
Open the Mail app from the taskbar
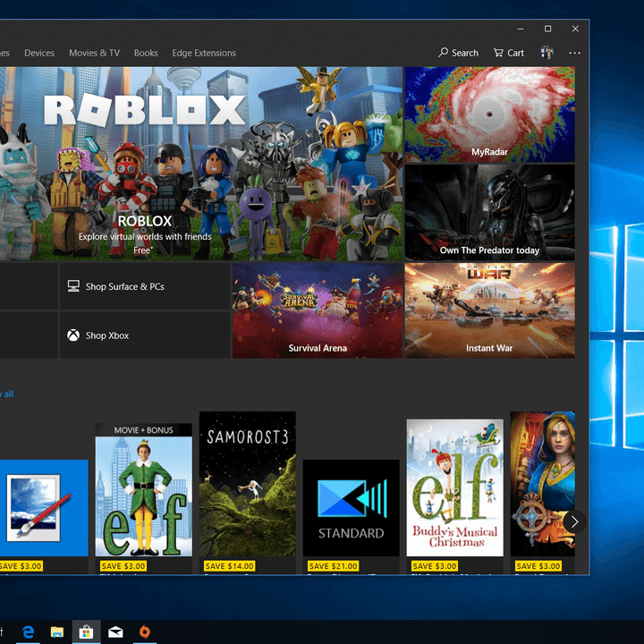(115, 631)
